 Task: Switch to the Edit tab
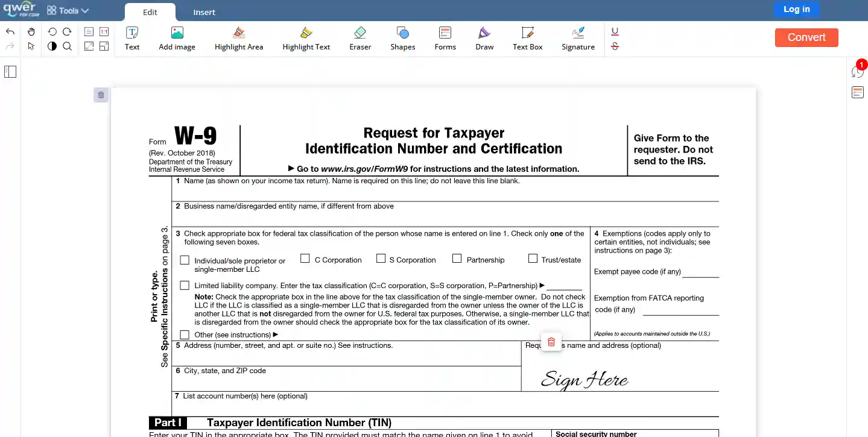tap(150, 12)
